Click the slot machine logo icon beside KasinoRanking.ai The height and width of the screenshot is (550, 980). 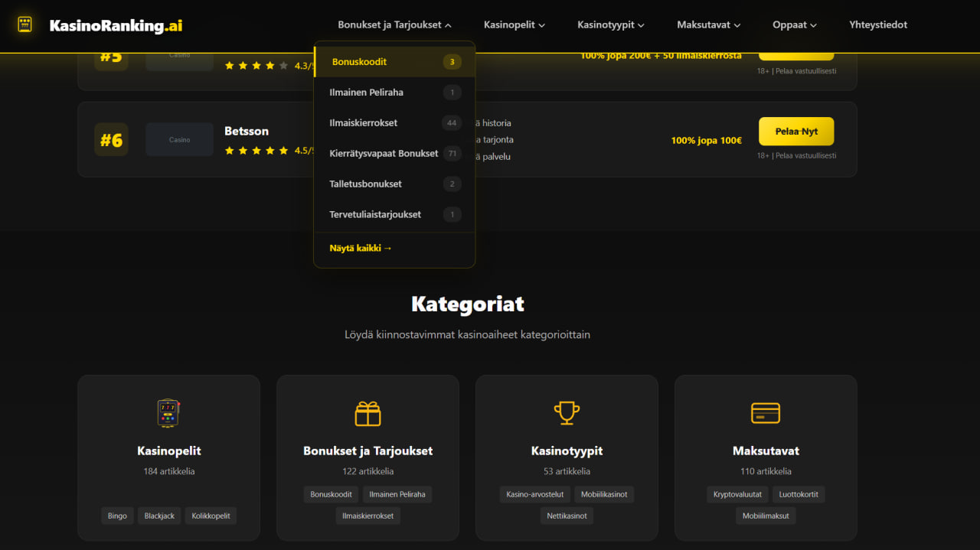(x=25, y=24)
